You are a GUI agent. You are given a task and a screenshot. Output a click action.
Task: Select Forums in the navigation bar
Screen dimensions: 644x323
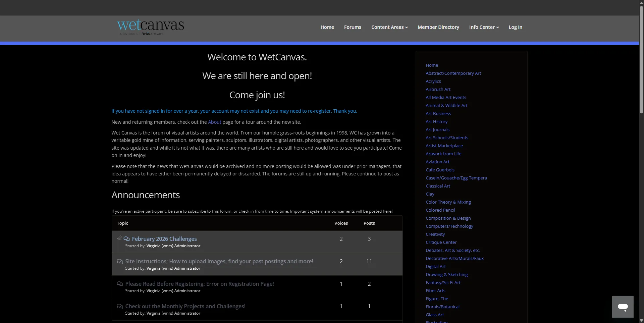tap(353, 27)
